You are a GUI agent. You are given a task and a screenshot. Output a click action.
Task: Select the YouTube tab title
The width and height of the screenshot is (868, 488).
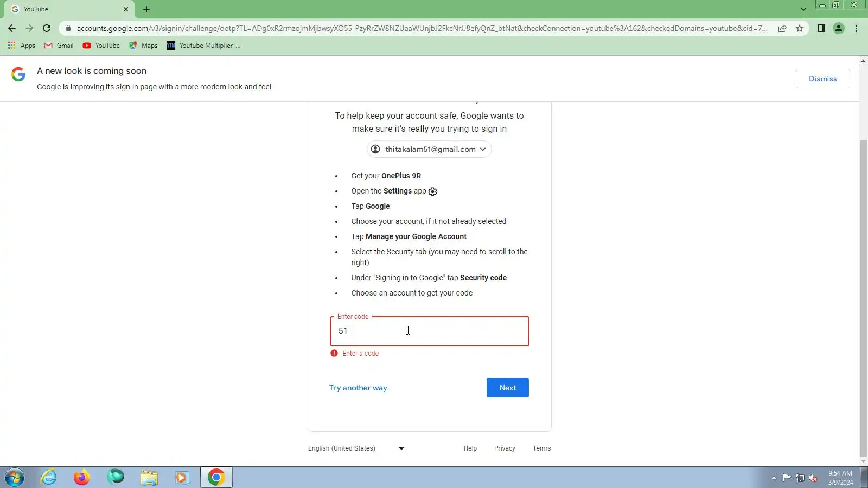click(x=36, y=9)
